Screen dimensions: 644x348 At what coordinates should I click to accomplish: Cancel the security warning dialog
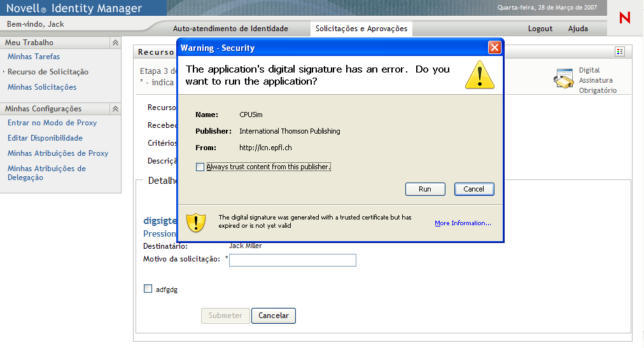click(474, 189)
